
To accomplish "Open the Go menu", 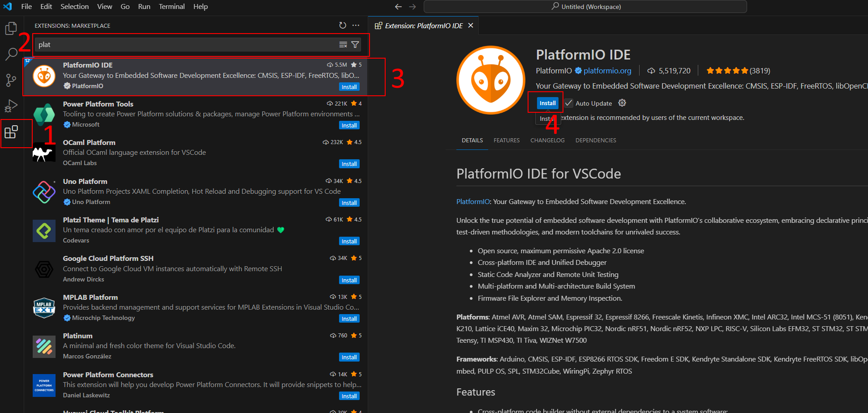I will (125, 7).
